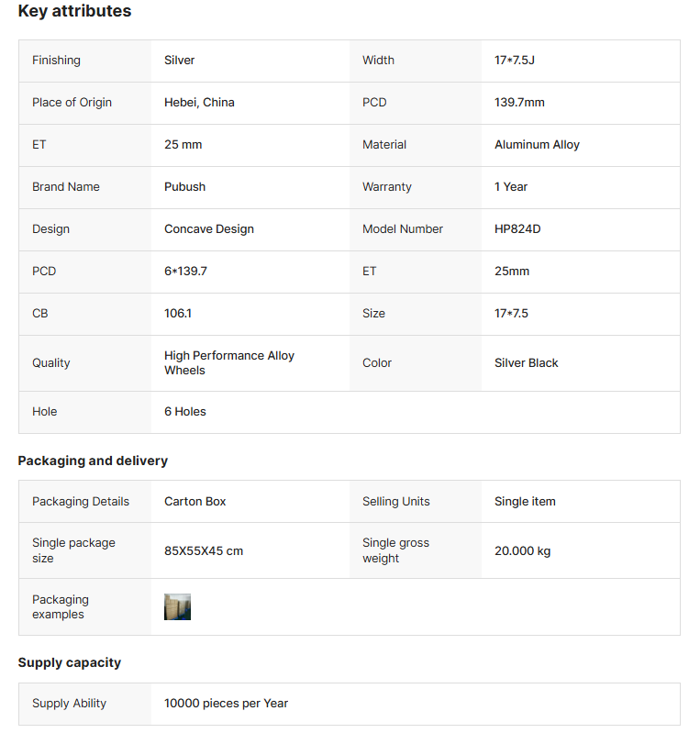The image size is (700, 733).
Task: Select the HP824D model number
Action: coord(517,229)
